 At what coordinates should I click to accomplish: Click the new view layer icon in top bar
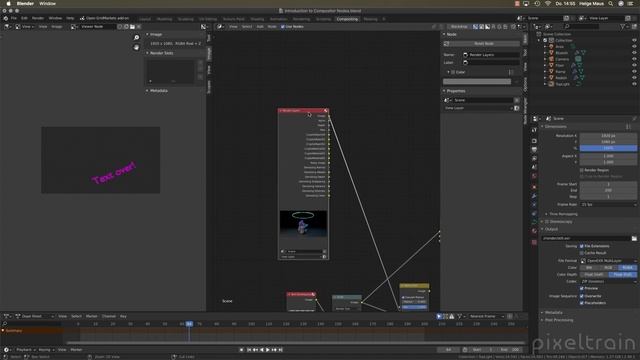click(628, 18)
